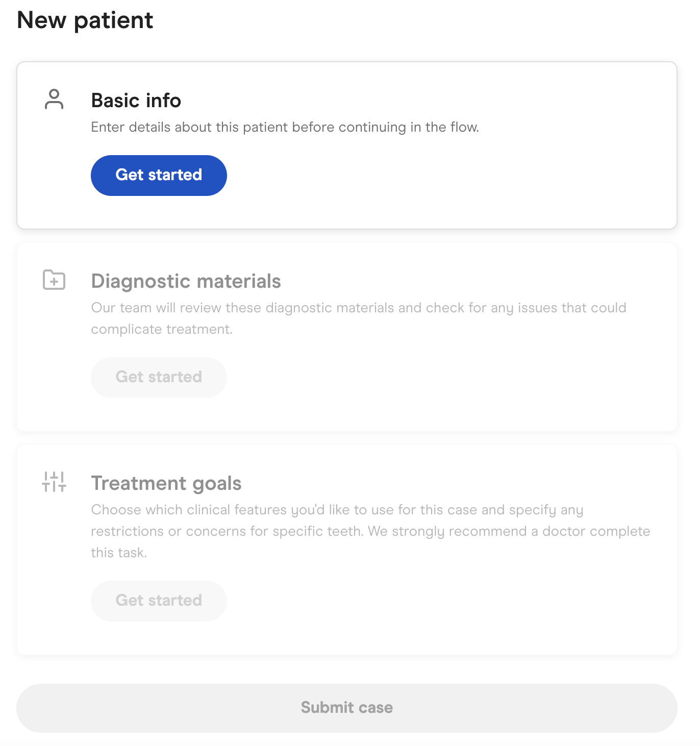
Task: Click empty space in the Treatment goals card
Action: (459, 607)
